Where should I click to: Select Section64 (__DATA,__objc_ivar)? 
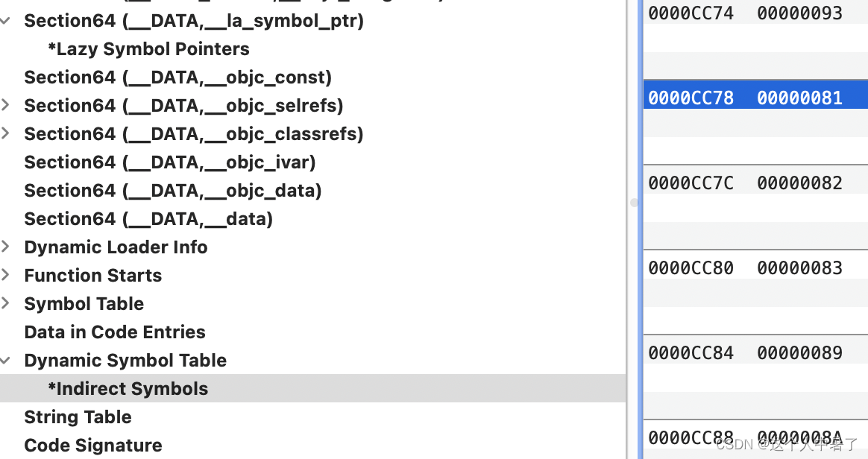[x=170, y=162]
